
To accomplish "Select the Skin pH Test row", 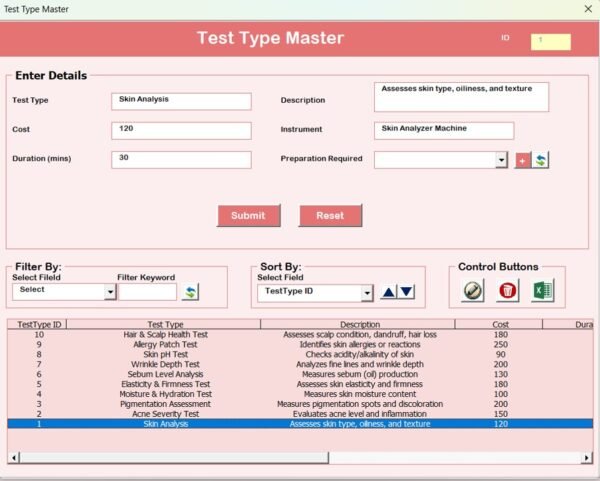I will pos(300,354).
